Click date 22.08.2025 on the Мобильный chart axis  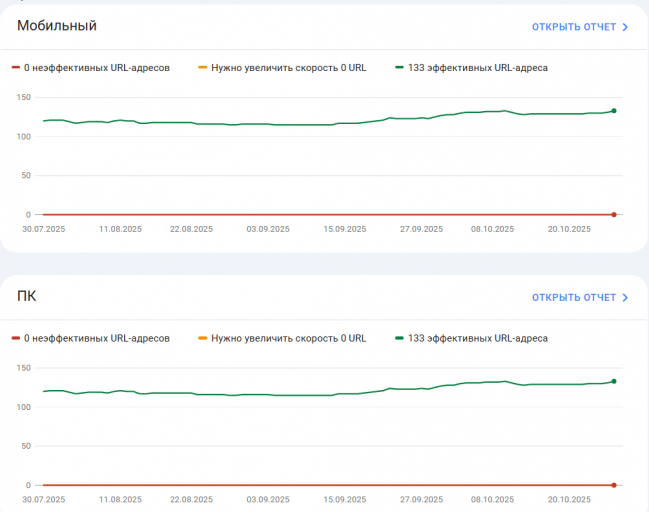(x=191, y=229)
